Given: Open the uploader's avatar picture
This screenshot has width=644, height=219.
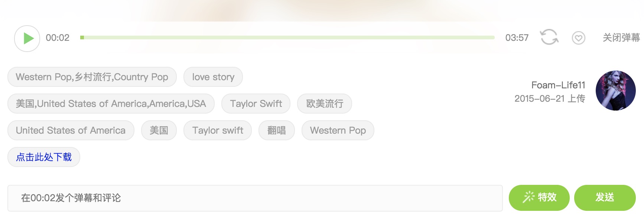Looking at the screenshot, I should point(615,91).
